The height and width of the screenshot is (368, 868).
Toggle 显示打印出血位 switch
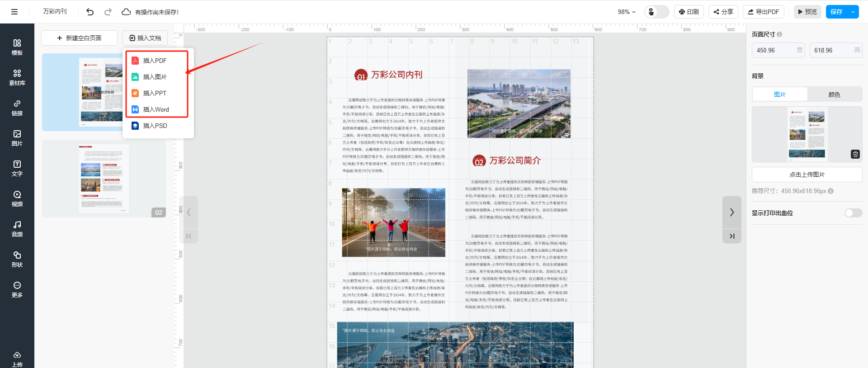[x=853, y=213]
